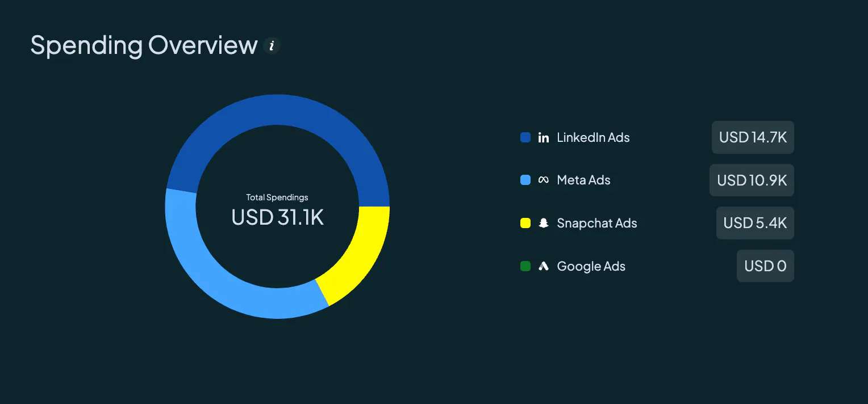Click the USD 0 value badge
Viewport: 868px width, 404px height.
(x=765, y=266)
